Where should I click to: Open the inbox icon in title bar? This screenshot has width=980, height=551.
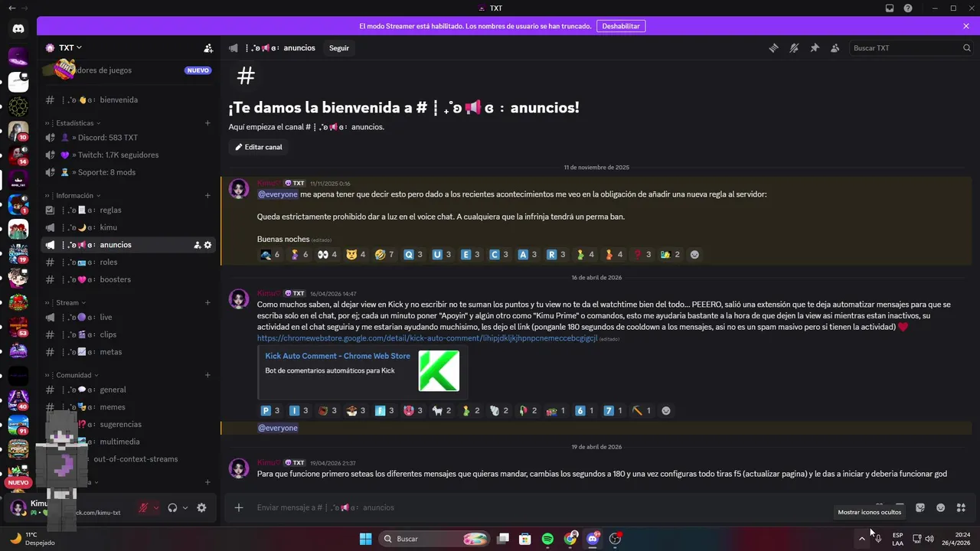tap(890, 8)
